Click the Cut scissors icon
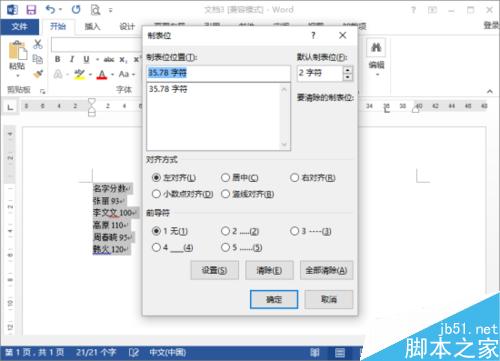This screenshot has width=500, height=361. [x=38, y=44]
